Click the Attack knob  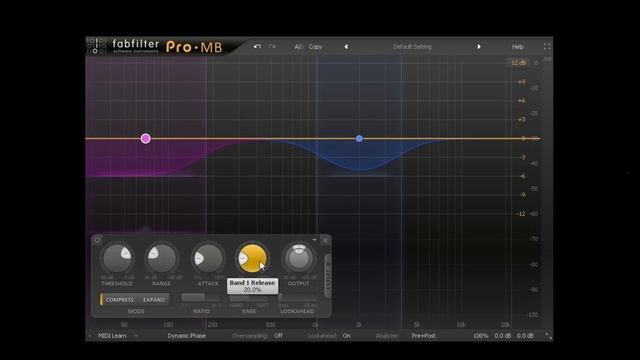tap(208, 258)
